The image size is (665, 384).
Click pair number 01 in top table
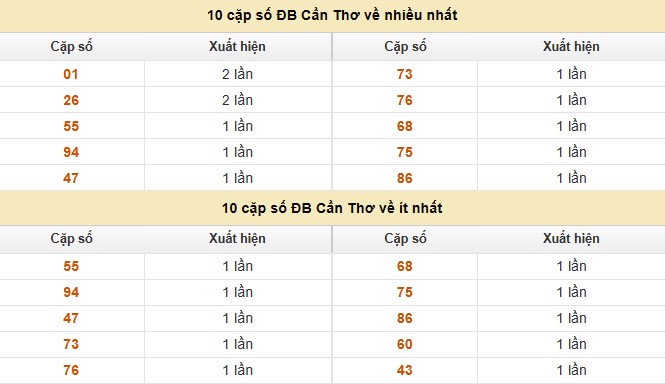tap(71, 74)
